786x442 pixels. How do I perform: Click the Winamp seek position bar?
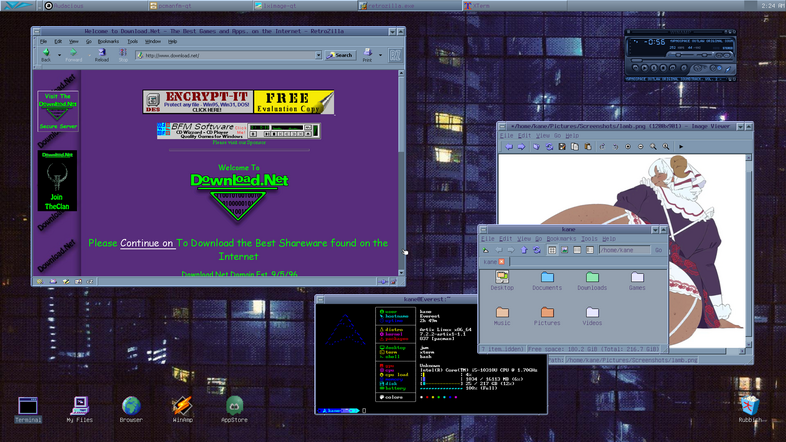coord(682,60)
